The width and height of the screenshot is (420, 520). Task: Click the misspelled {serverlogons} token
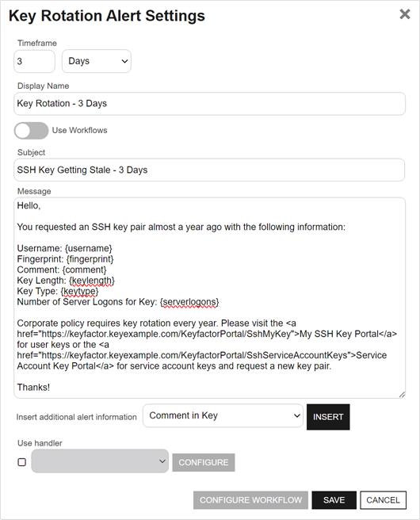click(x=189, y=302)
